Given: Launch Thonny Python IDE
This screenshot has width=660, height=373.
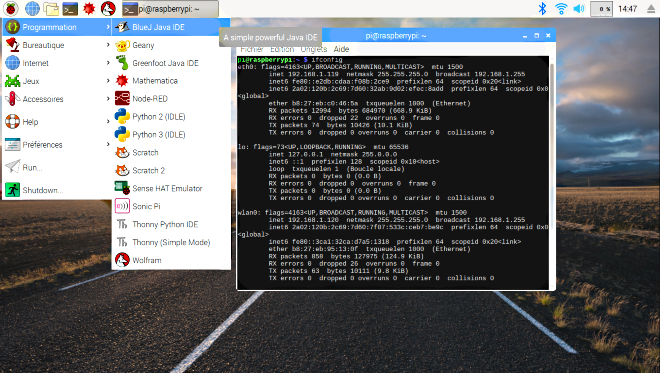Looking at the screenshot, I should tap(171, 224).
